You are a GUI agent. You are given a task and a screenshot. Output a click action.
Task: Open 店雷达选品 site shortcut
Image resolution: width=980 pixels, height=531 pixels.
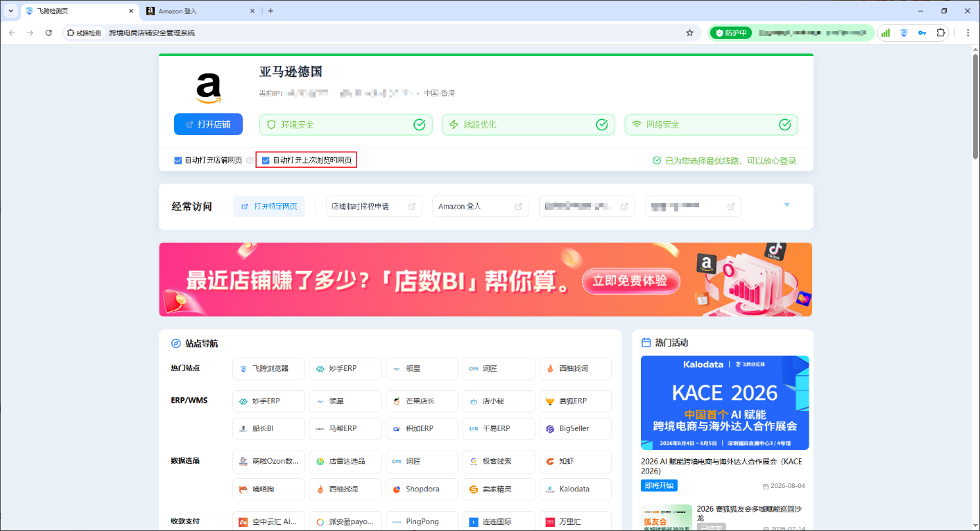345,462
